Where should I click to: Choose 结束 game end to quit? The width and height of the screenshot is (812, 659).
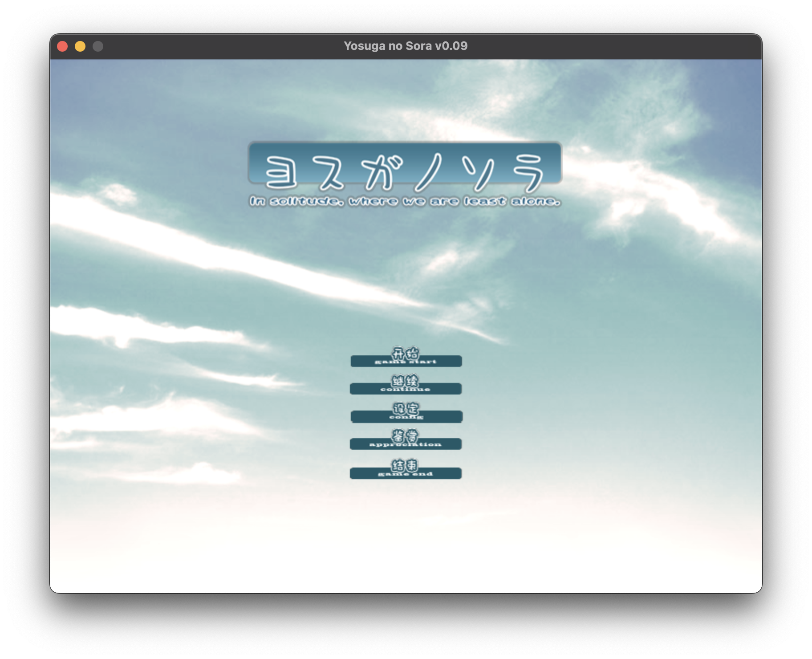pyautogui.click(x=406, y=469)
